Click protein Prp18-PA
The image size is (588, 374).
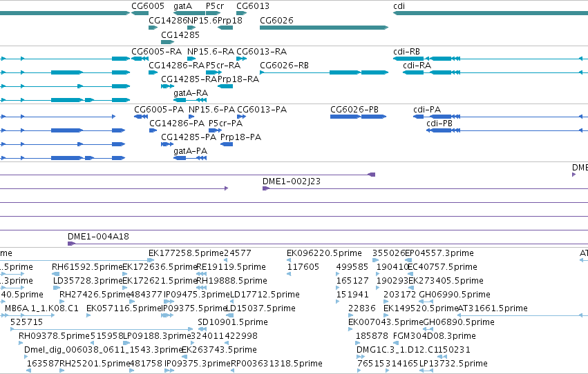[x=240, y=137]
